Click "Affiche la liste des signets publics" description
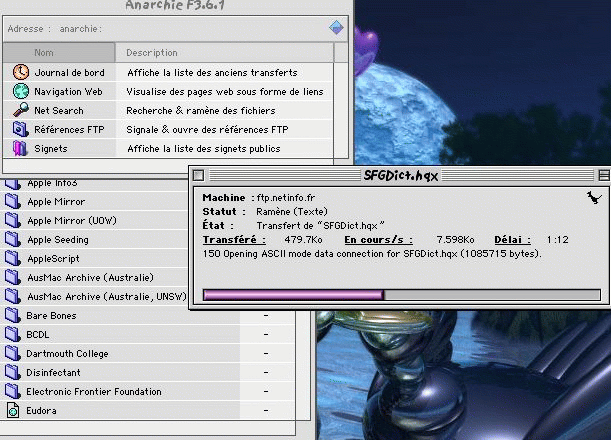Viewport: 611px width, 440px height. coord(204,149)
